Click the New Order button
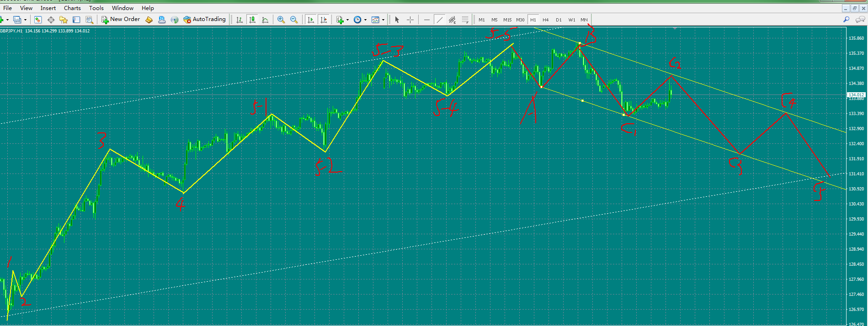This screenshot has width=868, height=326. (x=121, y=20)
